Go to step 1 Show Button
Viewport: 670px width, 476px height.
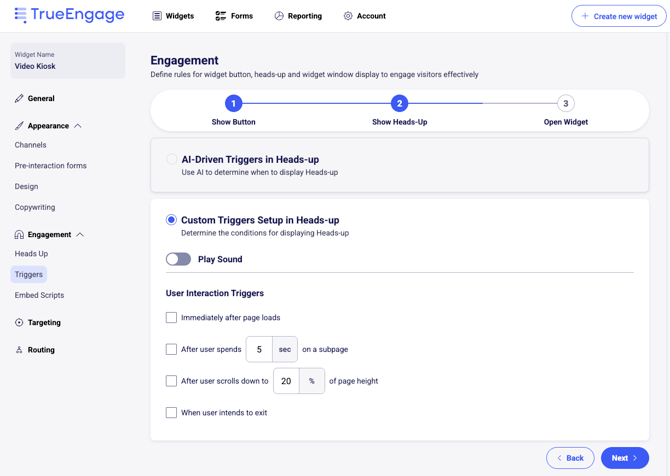point(233,103)
